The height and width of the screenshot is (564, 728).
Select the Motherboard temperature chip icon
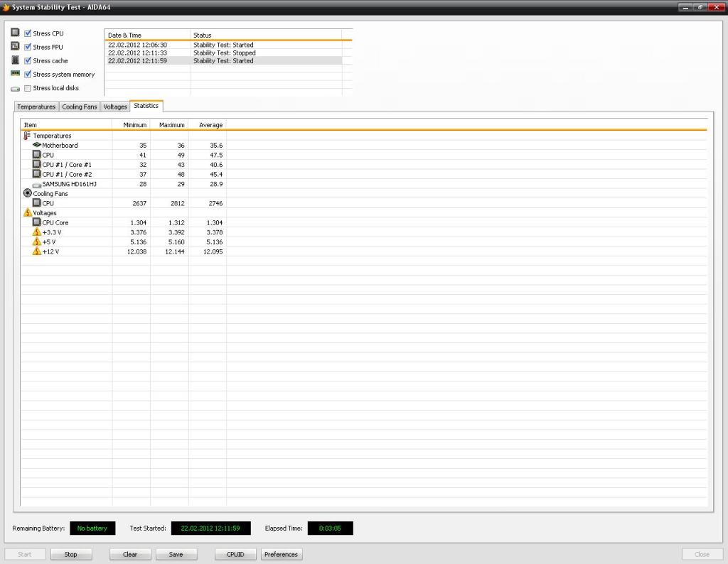(x=37, y=145)
